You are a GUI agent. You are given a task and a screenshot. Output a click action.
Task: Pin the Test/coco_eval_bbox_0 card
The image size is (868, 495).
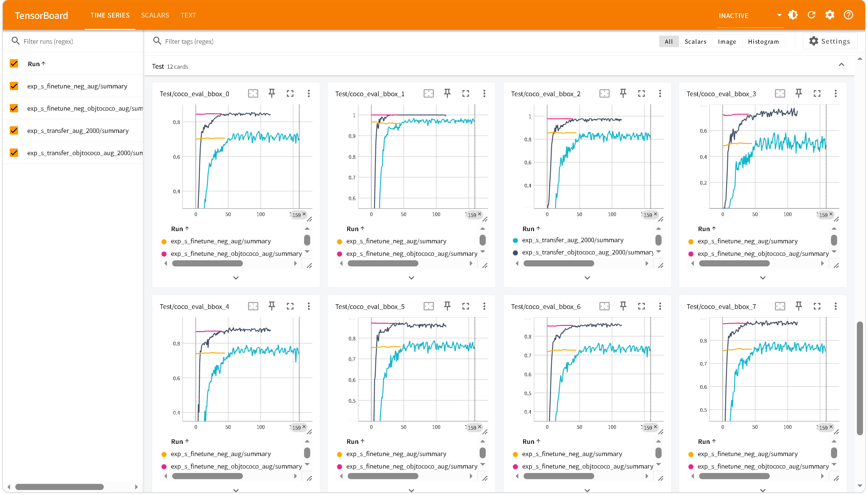(272, 93)
